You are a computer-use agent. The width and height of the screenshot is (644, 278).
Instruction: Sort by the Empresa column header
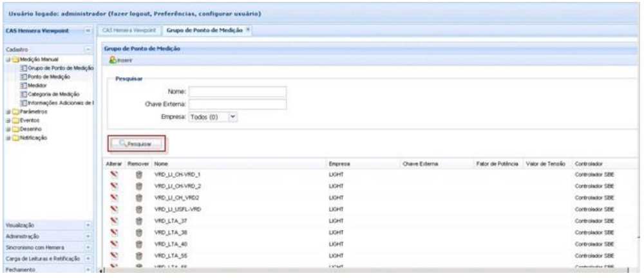pyautogui.click(x=339, y=163)
